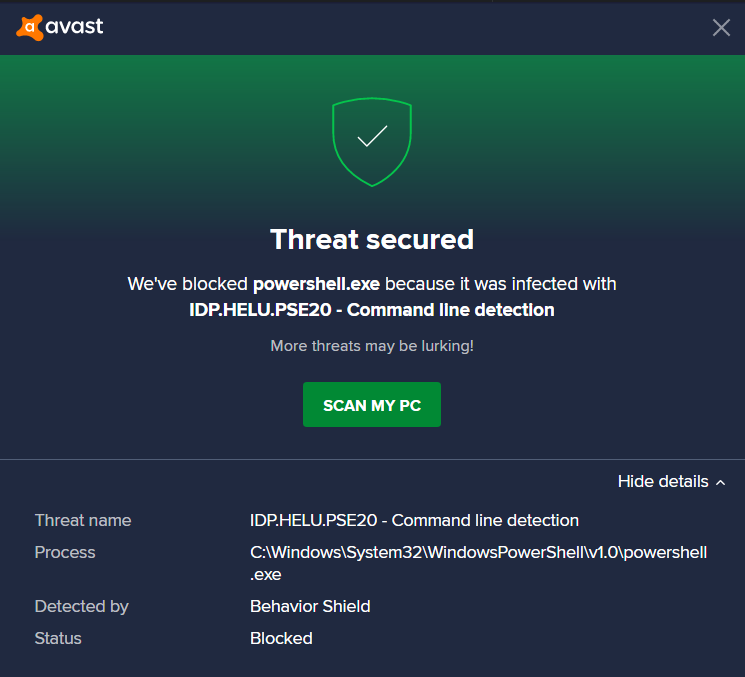Click the Status label
745x677 pixels.
click(58, 638)
